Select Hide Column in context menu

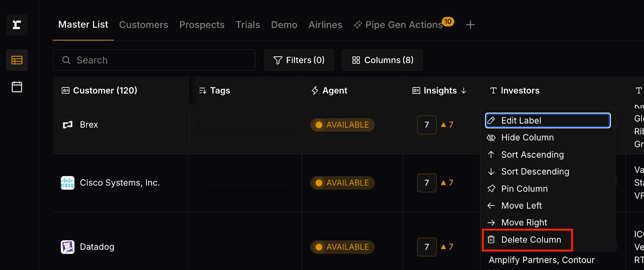527,137
